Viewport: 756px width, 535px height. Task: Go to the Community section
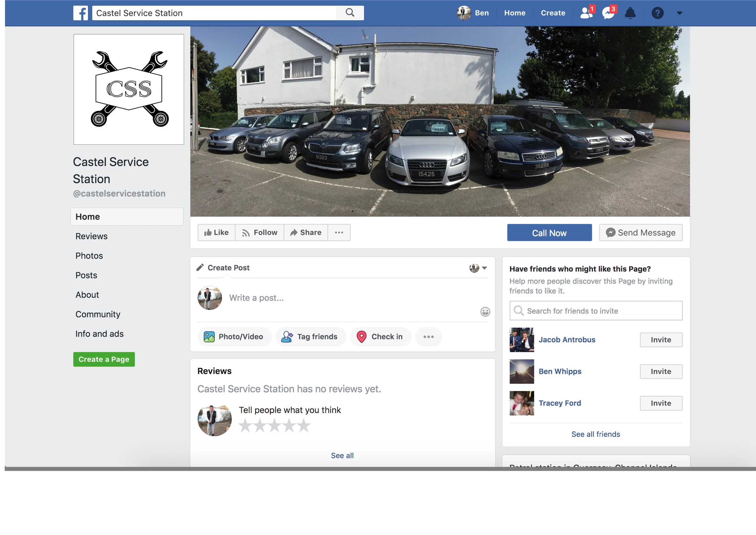coord(98,314)
